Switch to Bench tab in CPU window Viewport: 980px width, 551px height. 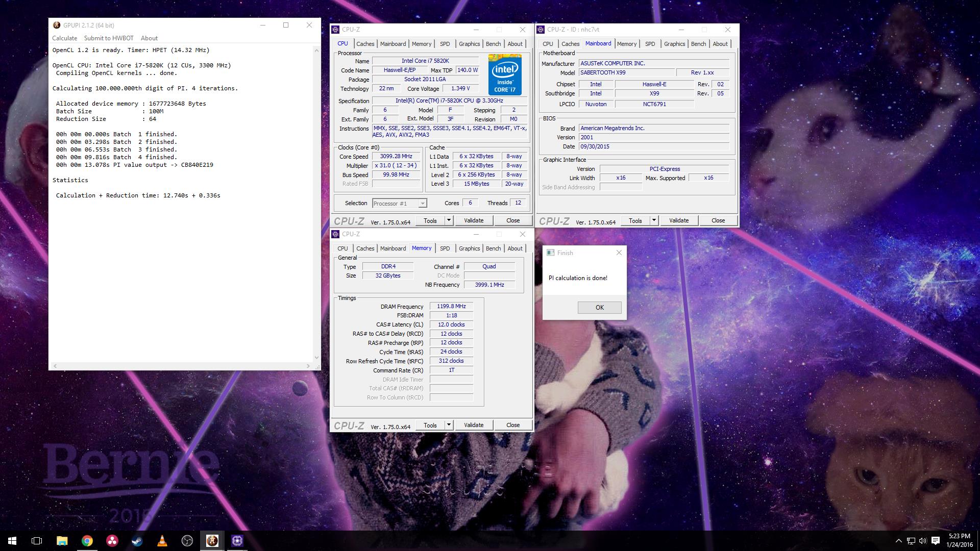(494, 44)
